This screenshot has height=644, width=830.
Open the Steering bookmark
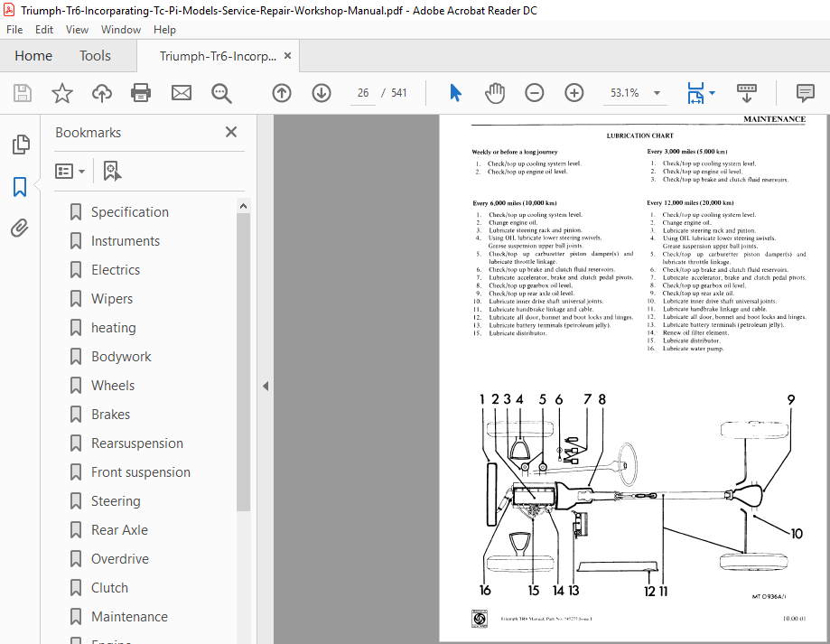(x=116, y=501)
